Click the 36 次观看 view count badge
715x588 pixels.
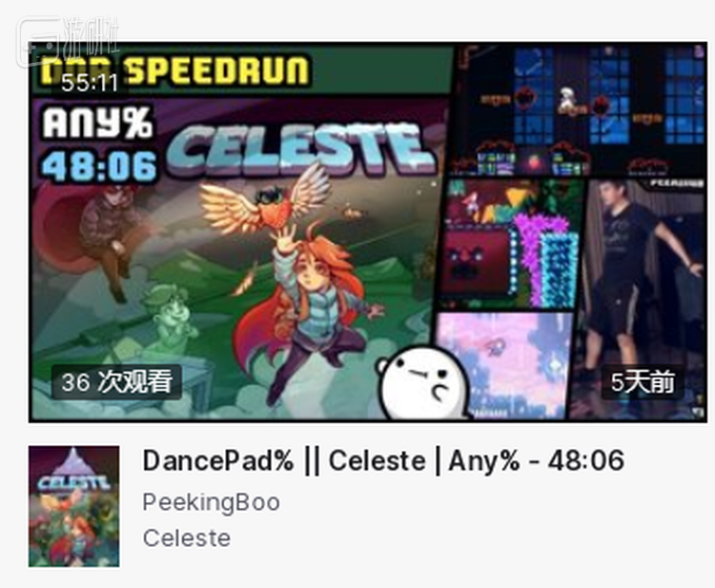pyautogui.click(x=116, y=382)
